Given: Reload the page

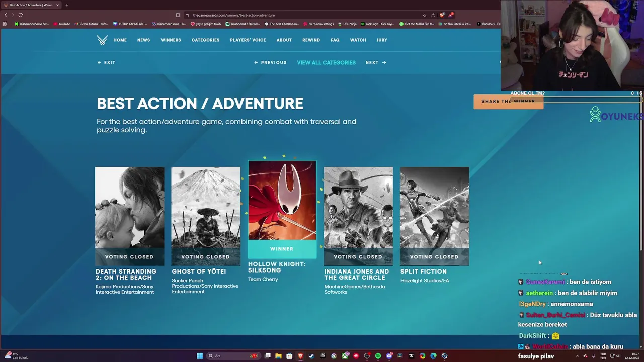Looking at the screenshot, I should click(x=21, y=15).
